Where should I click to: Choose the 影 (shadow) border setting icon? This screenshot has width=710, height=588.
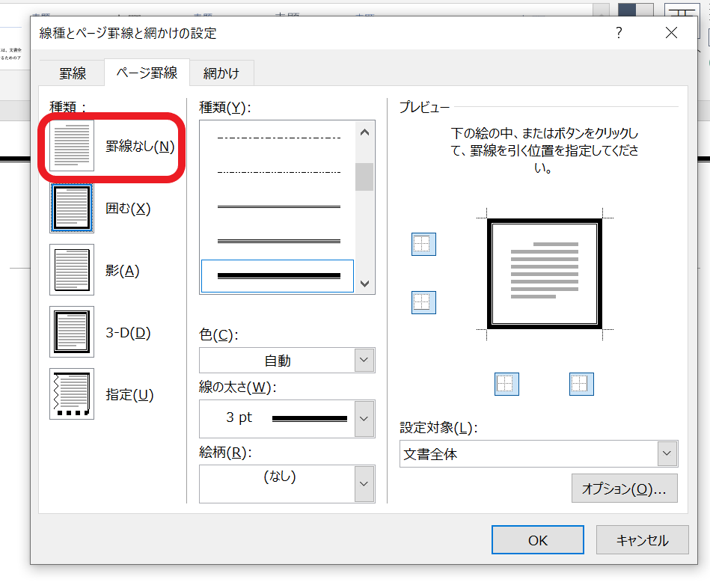point(72,270)
